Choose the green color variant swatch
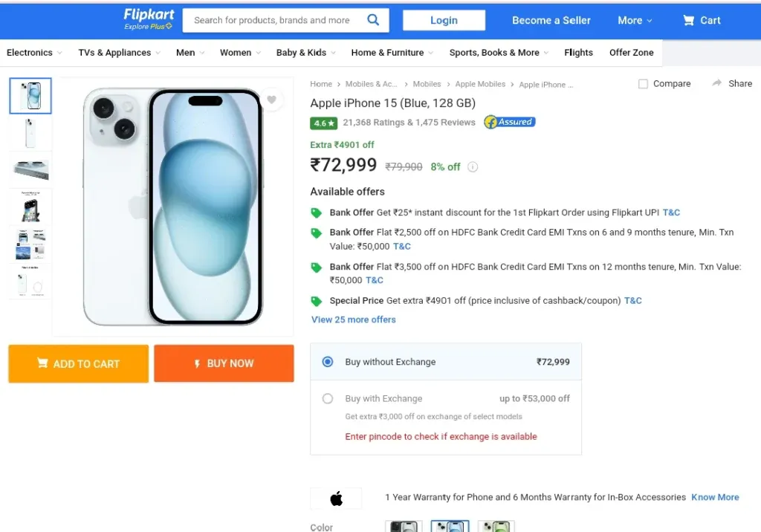The height and width of the screenshot is (532, 761). (x=496, y=526)
